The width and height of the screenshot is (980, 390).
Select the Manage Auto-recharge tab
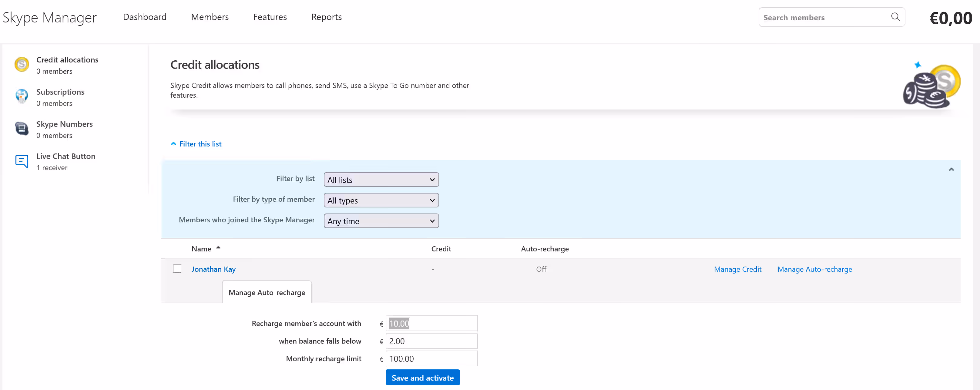pos(267,292)
